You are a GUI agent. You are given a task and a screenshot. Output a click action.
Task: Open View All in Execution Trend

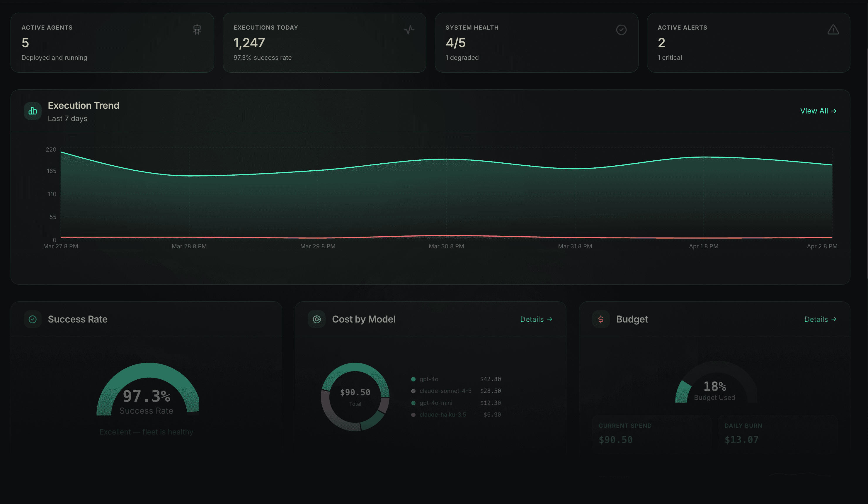[x=818, y=111]
